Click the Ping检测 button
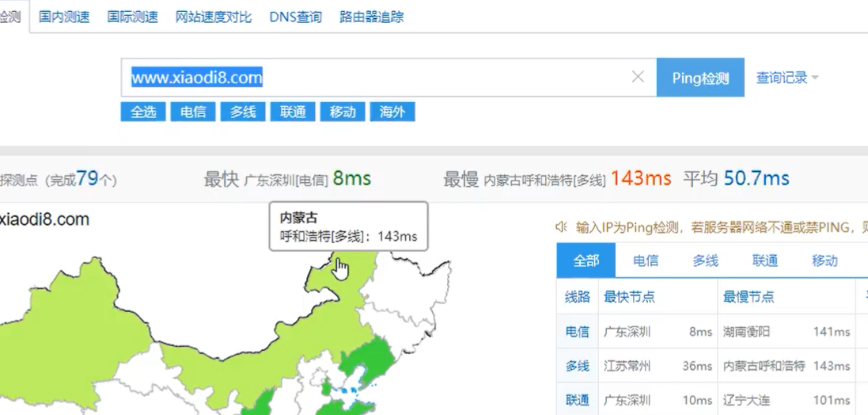The height and width of the screenshot is (415, 868). coord(700,78)
